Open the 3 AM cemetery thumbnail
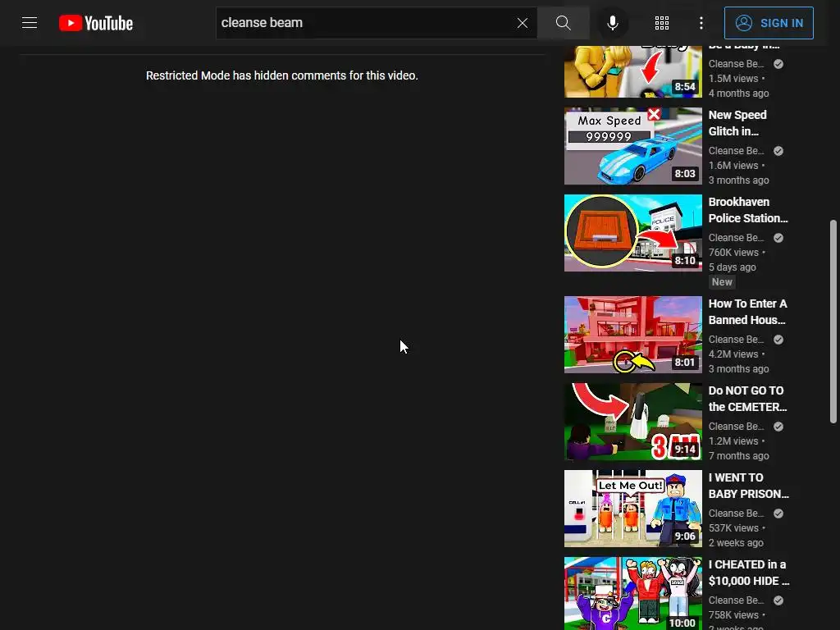840x630 pixels. pyautogui.click(x=632, y=422)
